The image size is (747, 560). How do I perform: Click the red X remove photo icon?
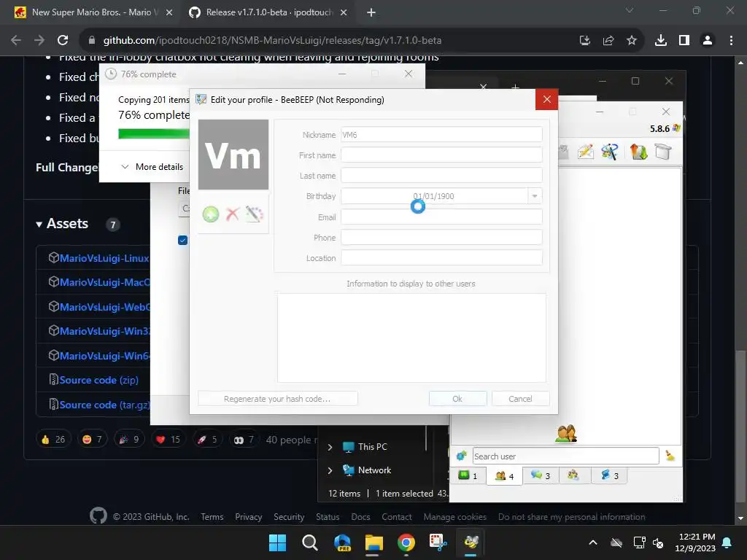[x=233, y=214]
